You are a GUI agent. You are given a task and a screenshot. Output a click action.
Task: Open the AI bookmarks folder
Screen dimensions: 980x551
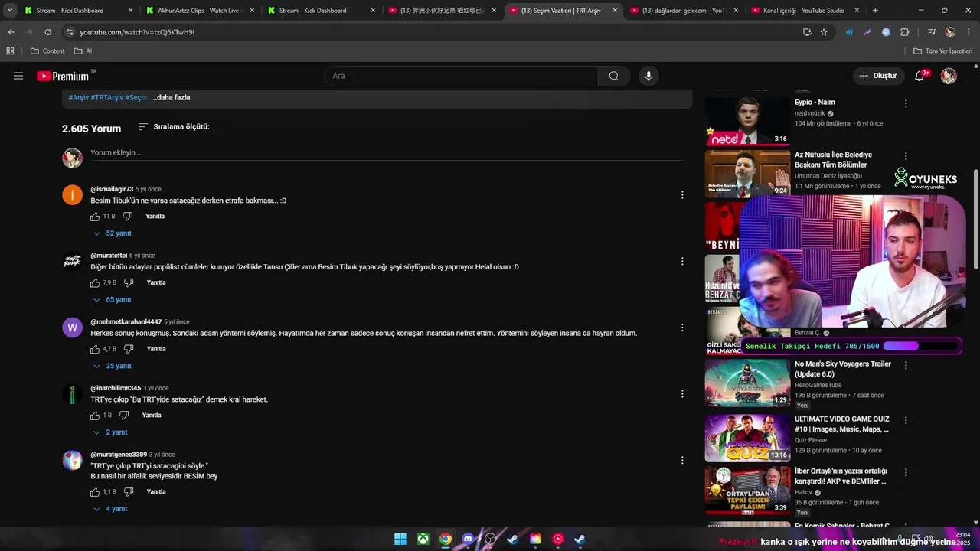(x=83, y=51)
